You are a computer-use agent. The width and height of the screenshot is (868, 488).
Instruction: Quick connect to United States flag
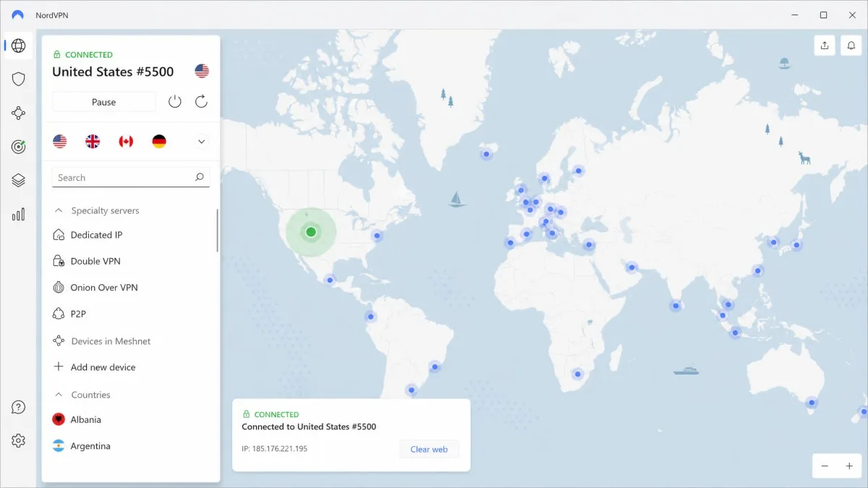(x=60, y=141)
